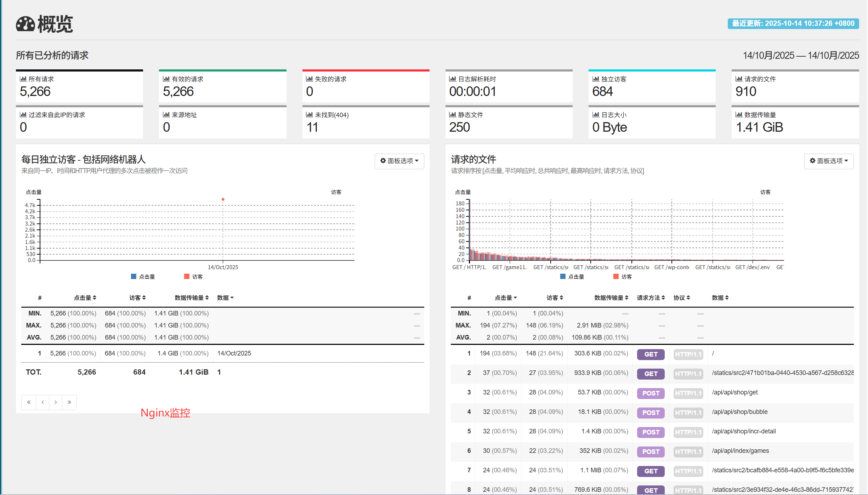Click the 最近更新 timestamp badge
This screenshot has width=868, height=495.
pyautogui.click(x=793, y=24)
